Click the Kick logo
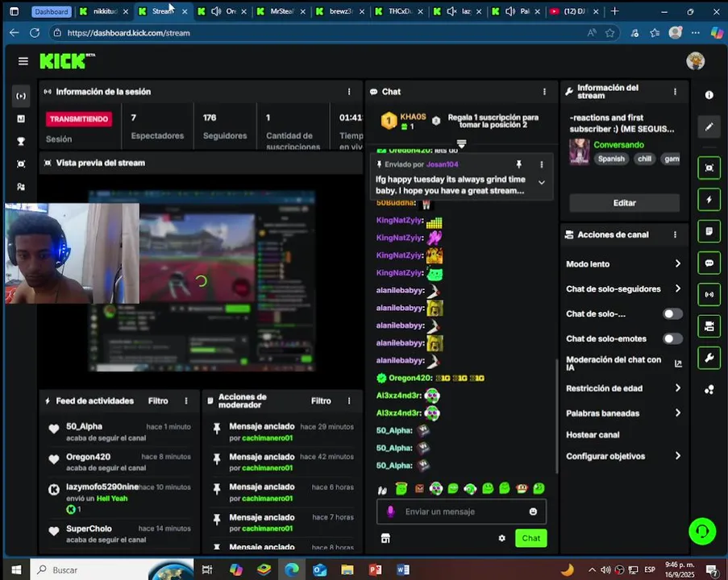 [x=67, y=61]
